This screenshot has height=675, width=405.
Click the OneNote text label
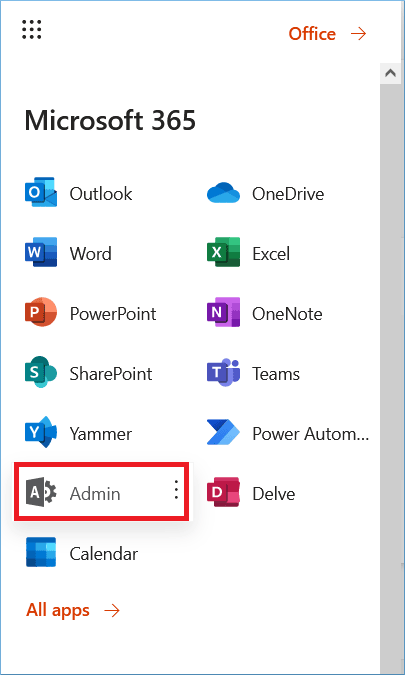click(x=287, y=314)
